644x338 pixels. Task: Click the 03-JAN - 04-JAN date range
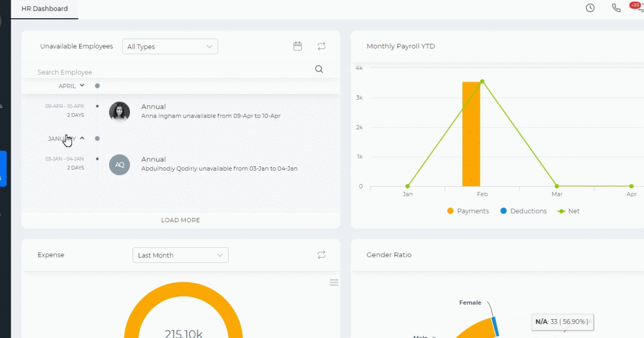(64, 159)
